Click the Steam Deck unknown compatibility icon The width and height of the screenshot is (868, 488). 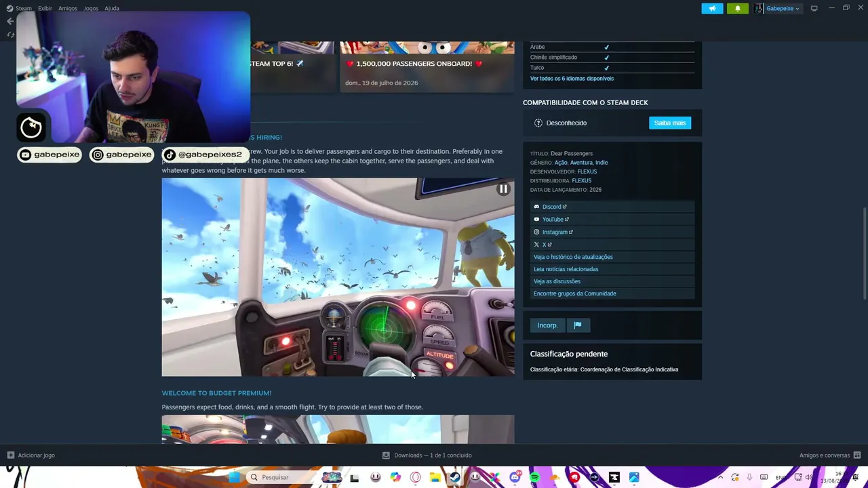tap(538, 123)
